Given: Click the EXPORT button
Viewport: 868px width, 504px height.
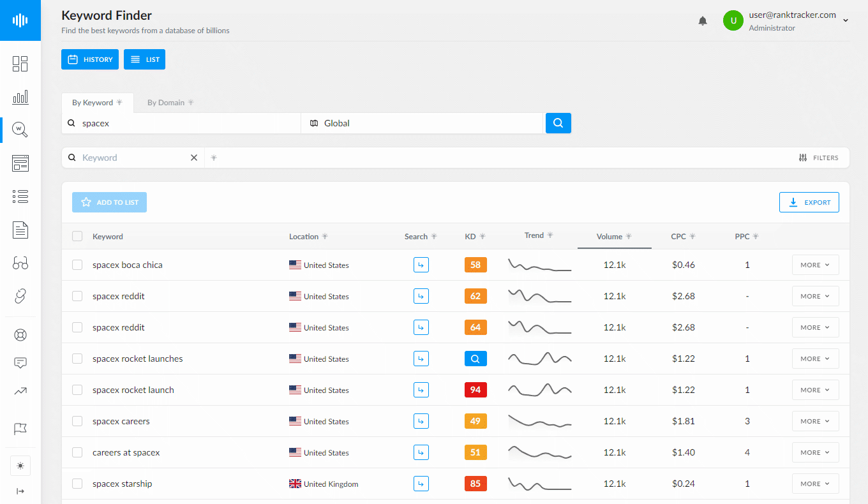Looking at the screenshot, I should pyautogui.click(x=809, y=202).
